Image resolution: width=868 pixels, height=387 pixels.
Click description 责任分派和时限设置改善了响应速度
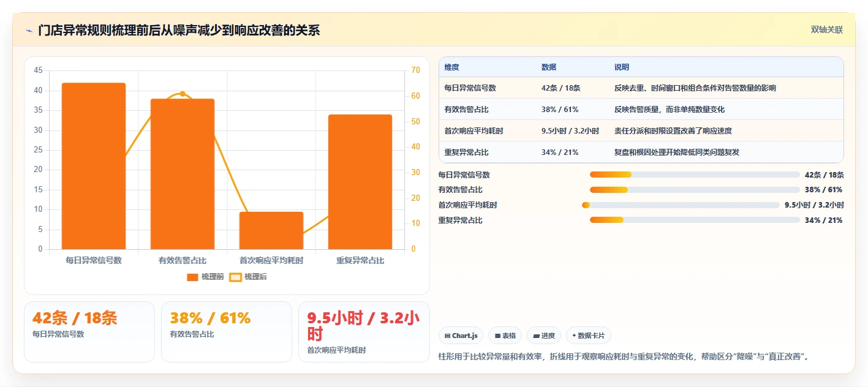(x=673, y=131)
